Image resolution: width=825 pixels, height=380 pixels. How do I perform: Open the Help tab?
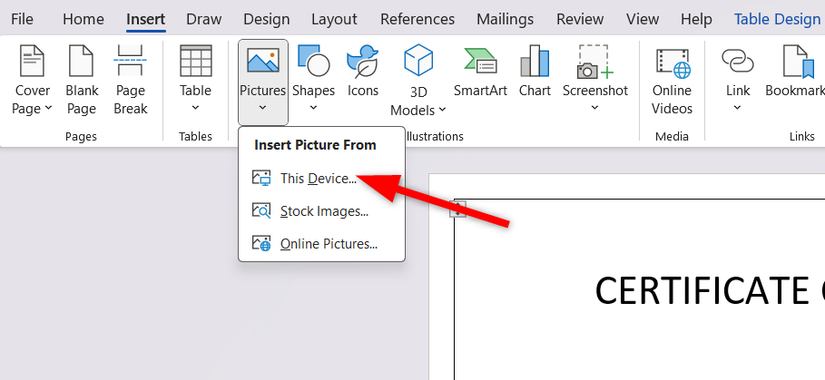[696, 19]
